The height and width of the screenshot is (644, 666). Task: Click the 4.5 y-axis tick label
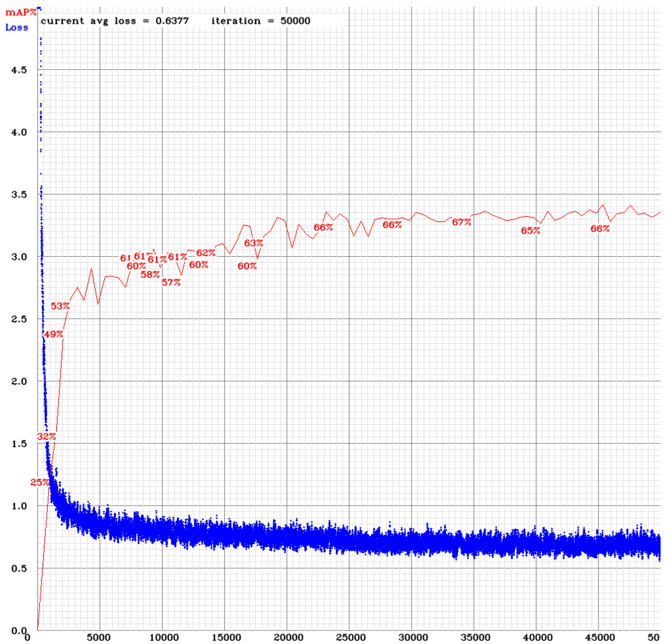(19, 70)
